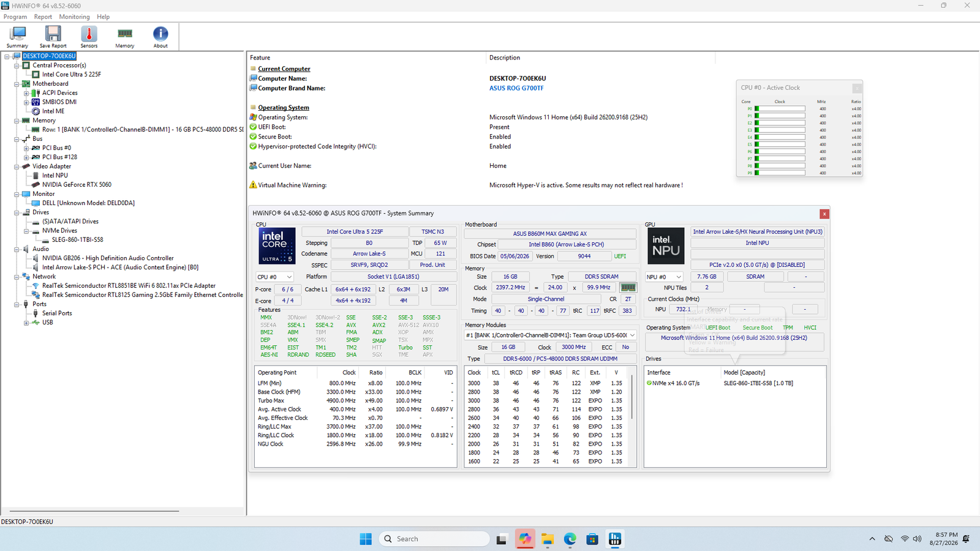Viewport: 980px width, 551px height.
Task: Click the memory module icon beside 99.9 MHz
Action: [628, 288]
